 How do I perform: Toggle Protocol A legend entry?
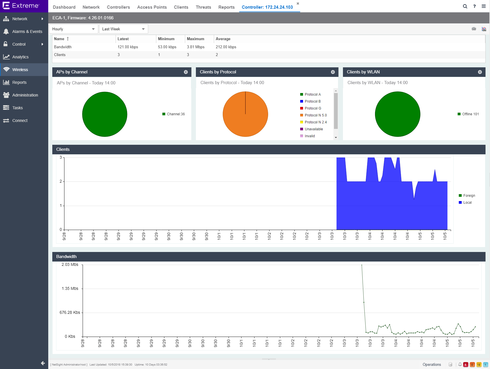pyautogui.click(x=310, y=94)
